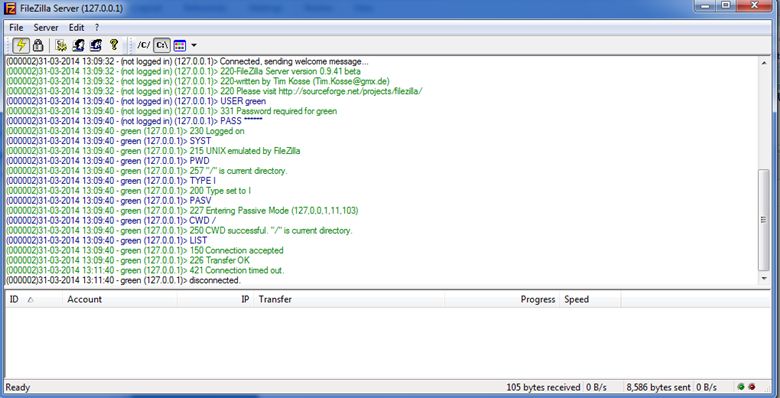
Task: Open the ? help menu
Action: click(x=97, y=27)
